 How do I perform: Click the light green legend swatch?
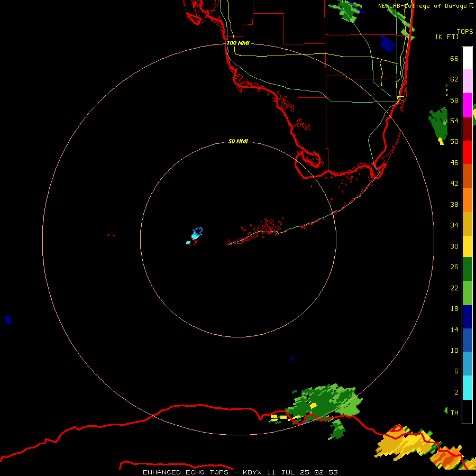[467, 293]
